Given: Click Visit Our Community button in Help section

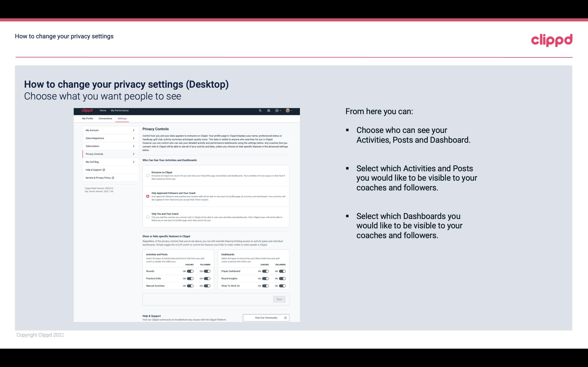Looking at the screenshot, I should point(266,318).
